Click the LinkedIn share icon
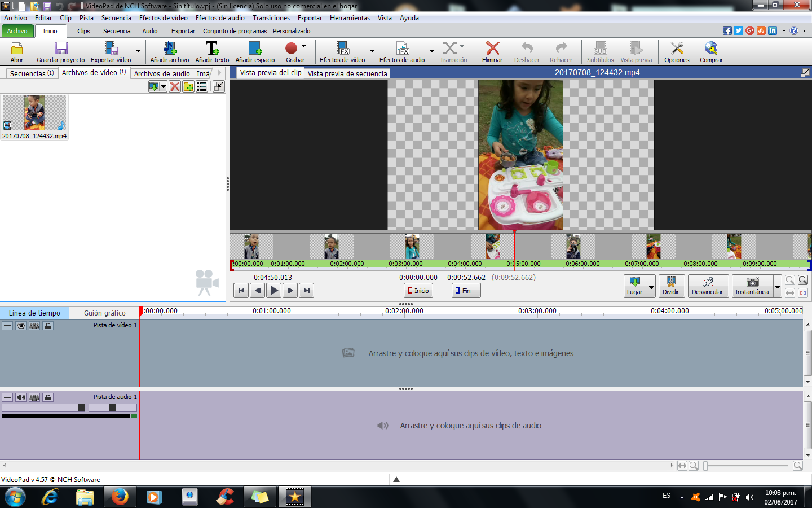Image resolution: width=812 pixels, height=508 pixels. (773, 30)
